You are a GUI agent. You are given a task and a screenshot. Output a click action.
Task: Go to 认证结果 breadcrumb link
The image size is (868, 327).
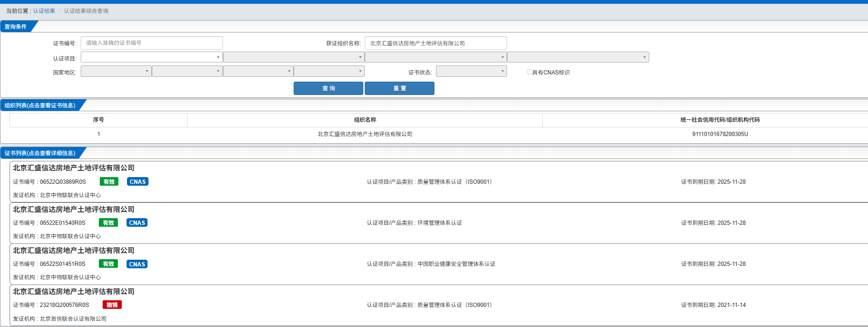click(44, 11)
